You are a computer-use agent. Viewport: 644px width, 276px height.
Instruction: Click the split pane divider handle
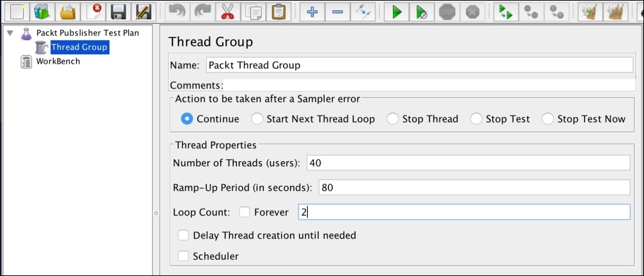156,213
